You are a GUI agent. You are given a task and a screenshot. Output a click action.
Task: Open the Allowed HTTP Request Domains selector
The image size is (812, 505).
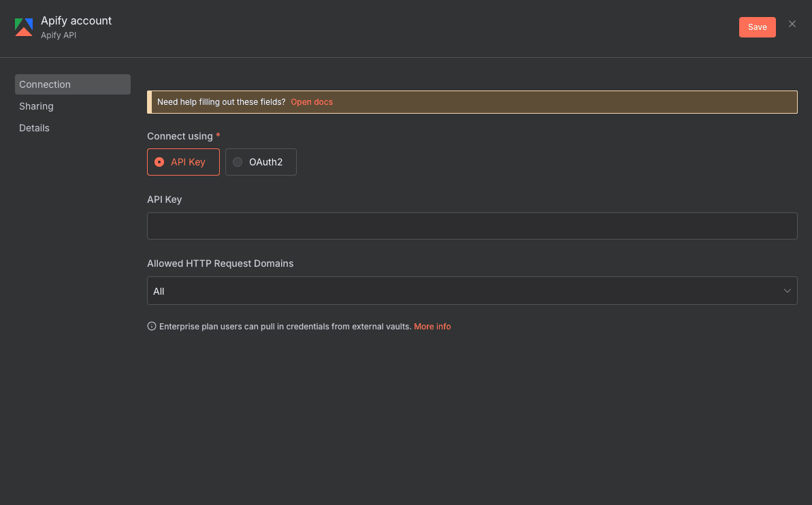(472, 291)
